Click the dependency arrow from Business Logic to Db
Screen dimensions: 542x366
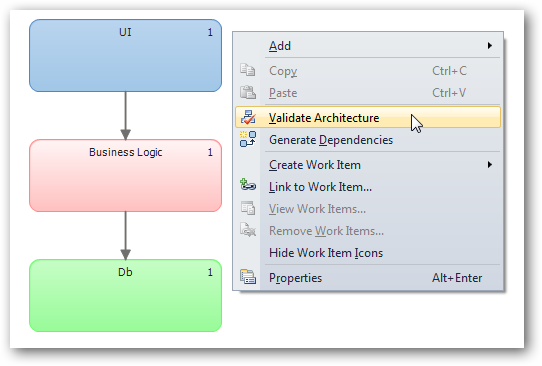pyautogui.click(x=125, y=236)
